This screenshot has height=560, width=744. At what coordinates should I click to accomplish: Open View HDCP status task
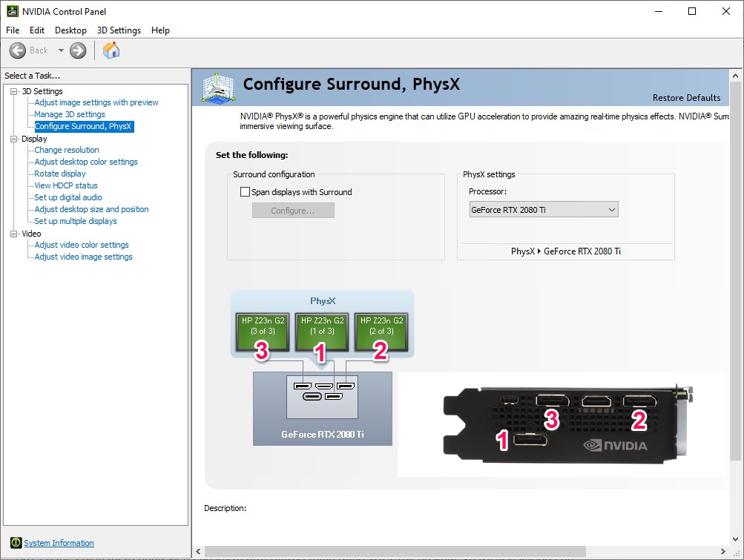click(66, 185)
